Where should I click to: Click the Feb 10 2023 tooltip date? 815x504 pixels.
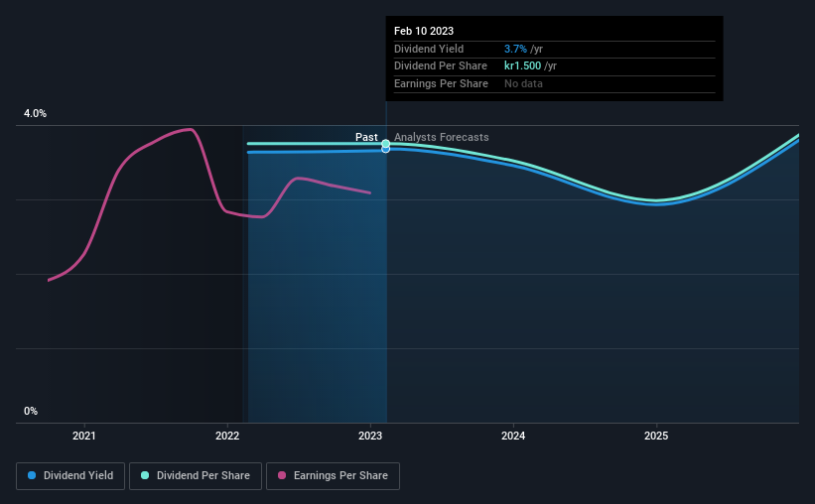coord(424,31)
